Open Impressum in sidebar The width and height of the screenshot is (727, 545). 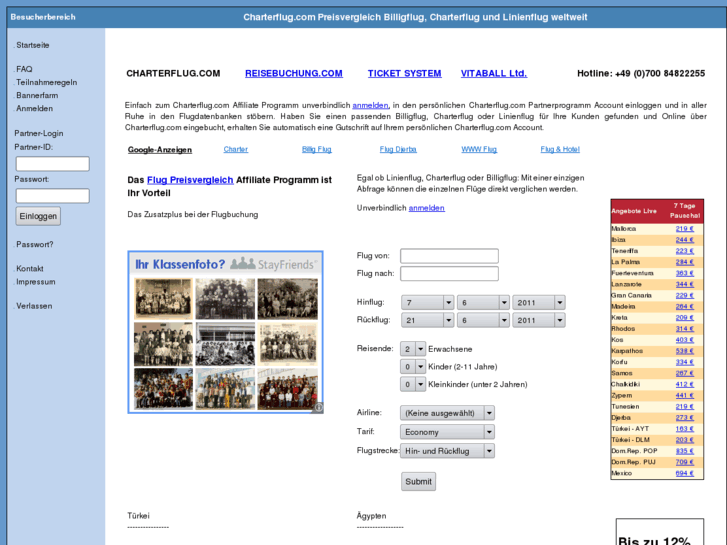[x=36, y=282]
